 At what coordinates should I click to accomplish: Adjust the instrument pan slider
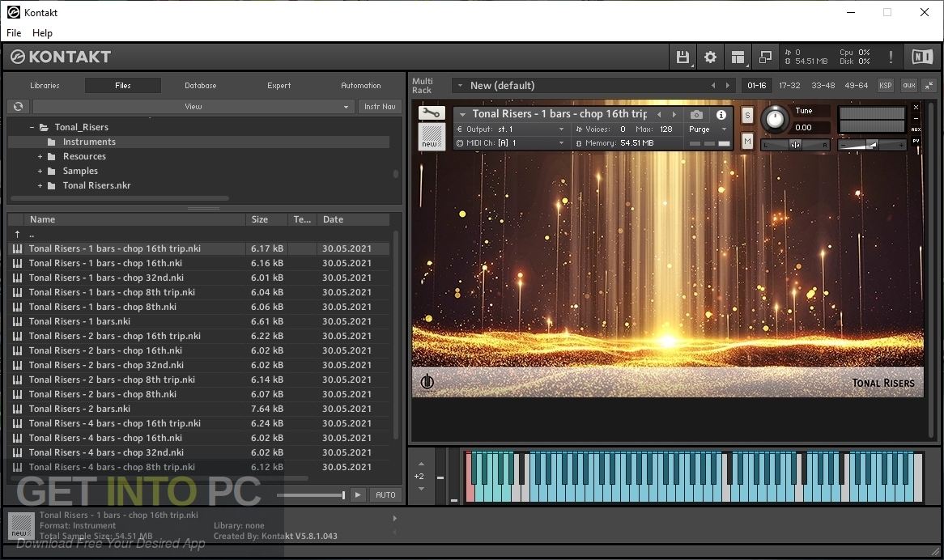[795, 145]
